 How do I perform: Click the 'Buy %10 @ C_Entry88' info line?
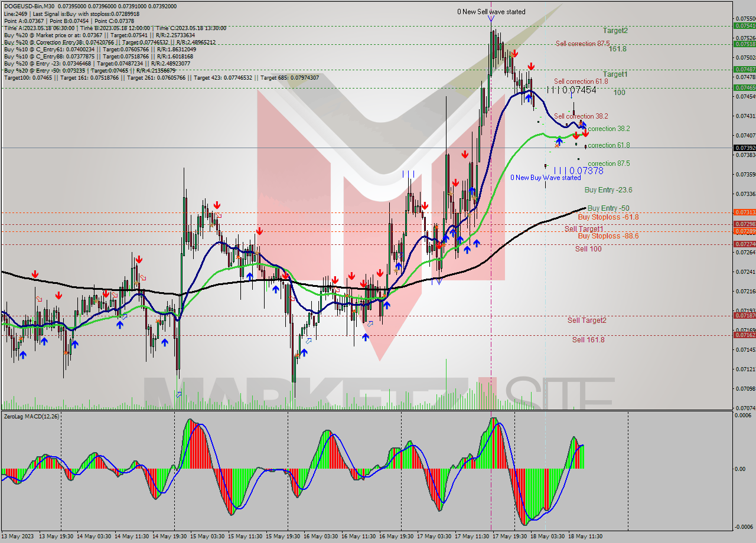pos(98,57)
